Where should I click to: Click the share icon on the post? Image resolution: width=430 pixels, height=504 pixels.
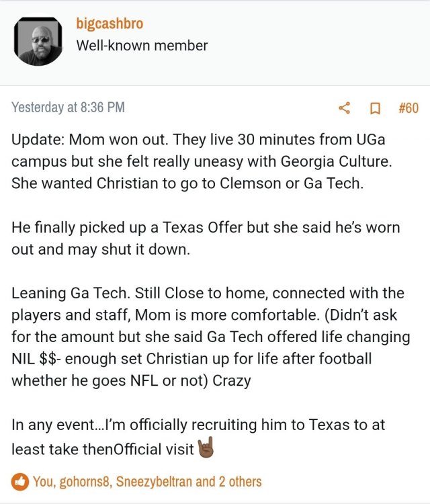pos(345,108)
